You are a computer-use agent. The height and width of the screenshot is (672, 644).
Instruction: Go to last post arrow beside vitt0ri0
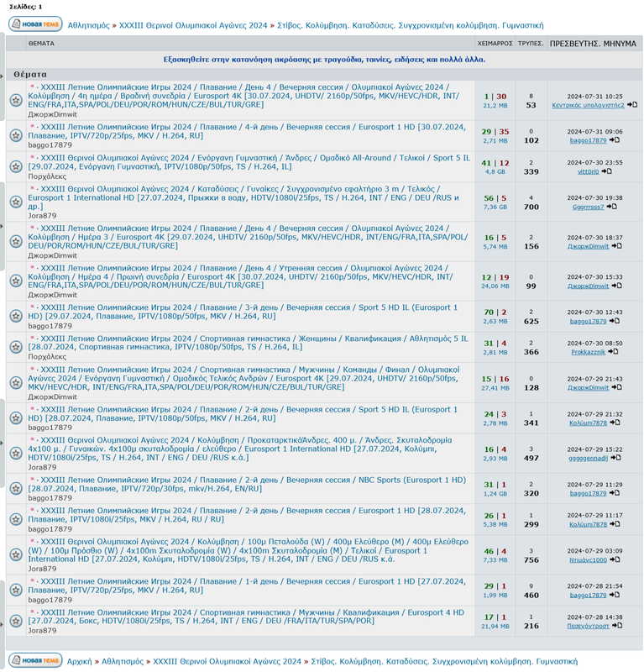pos(606,171)
